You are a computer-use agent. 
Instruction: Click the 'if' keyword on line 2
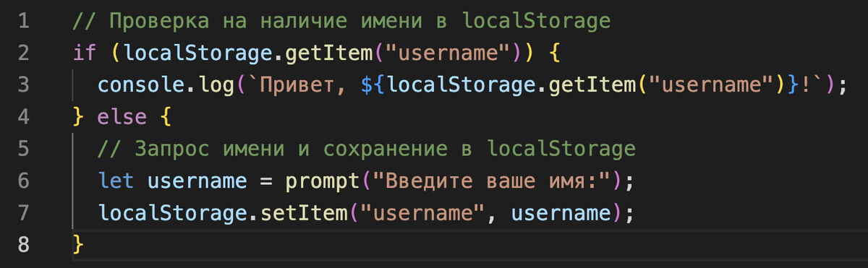[x=85, y=53]
